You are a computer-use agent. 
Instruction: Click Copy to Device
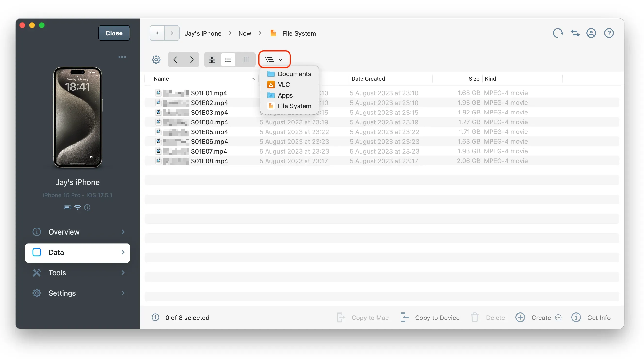(437, 317)
